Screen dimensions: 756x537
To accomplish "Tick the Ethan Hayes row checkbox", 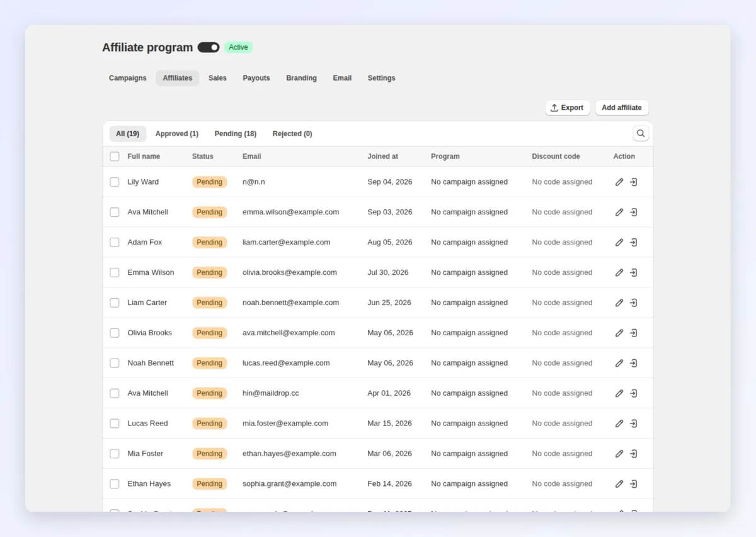I will tap(115, 484).
